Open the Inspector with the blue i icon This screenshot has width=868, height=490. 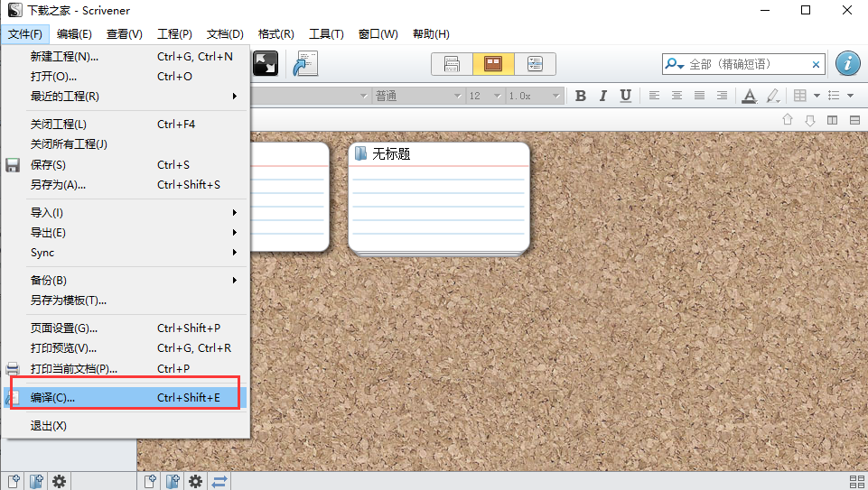pos(847,63)
